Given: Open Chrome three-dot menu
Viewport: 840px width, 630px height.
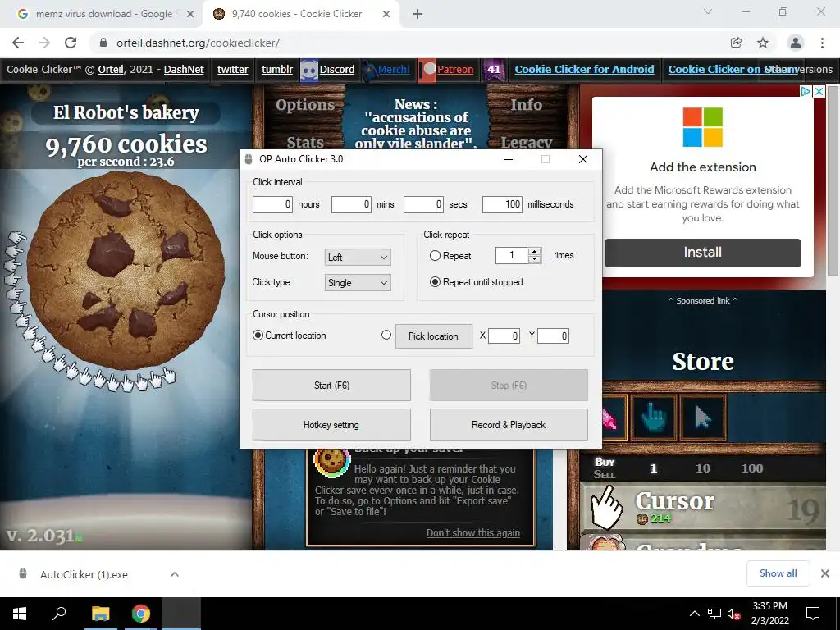Looking at the screenshot, I should pyautogui.click(x=822, y=43).
